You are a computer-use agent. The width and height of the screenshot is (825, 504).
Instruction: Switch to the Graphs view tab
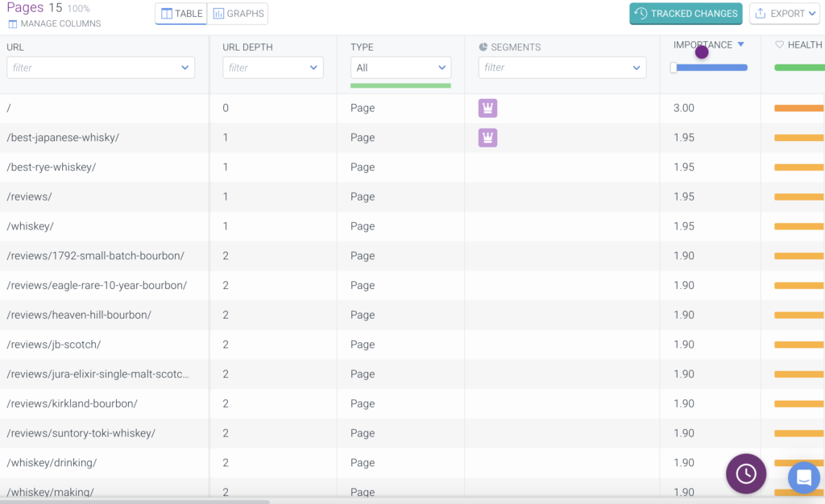(238, 14)
